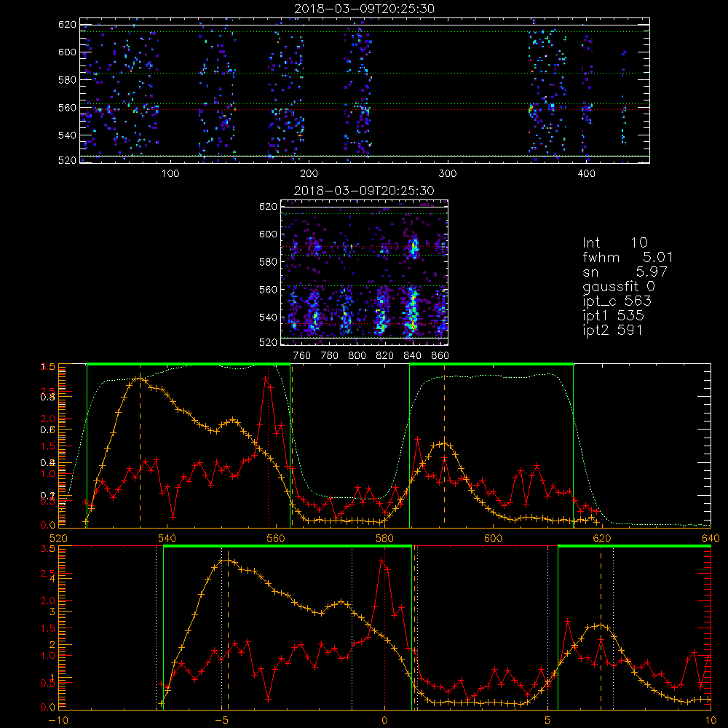Click axis label 520 on third profile plot
The width and height of the screenshot is (728, 728).
pyautogui.click(x=58, y=539)
